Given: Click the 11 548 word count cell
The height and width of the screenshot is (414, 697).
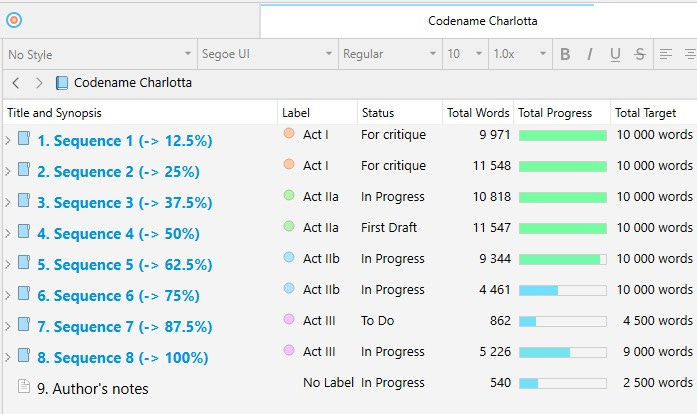Looking at the screenshot, I should pos(492,166).
